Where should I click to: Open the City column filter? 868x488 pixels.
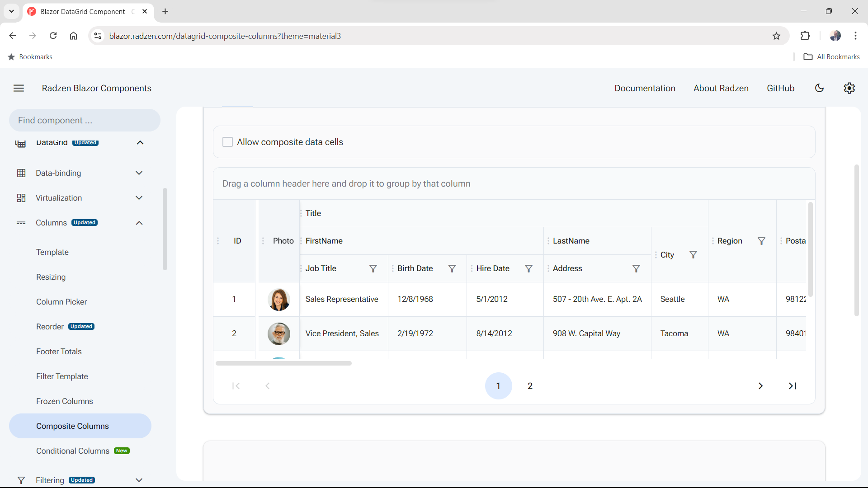[693, 255]
